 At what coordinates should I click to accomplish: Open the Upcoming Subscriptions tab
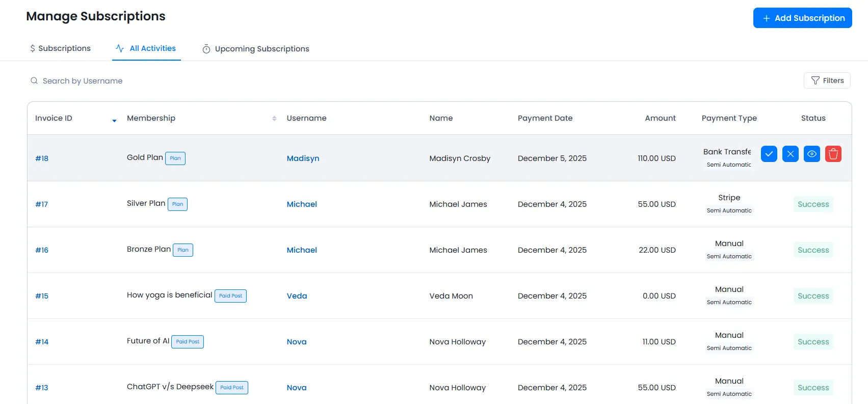tap(256, 49)
